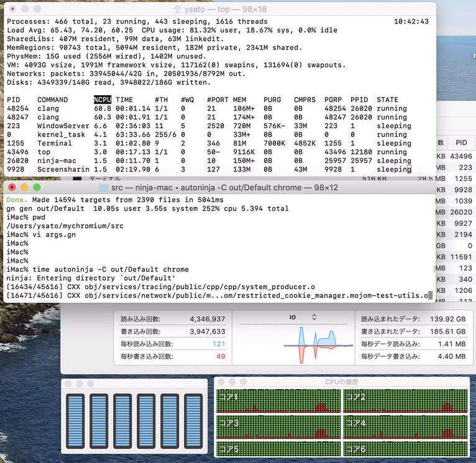Screen dimensions: 476x463
Task: Click the highlighted %CPU column header in top
Action: 101,99
